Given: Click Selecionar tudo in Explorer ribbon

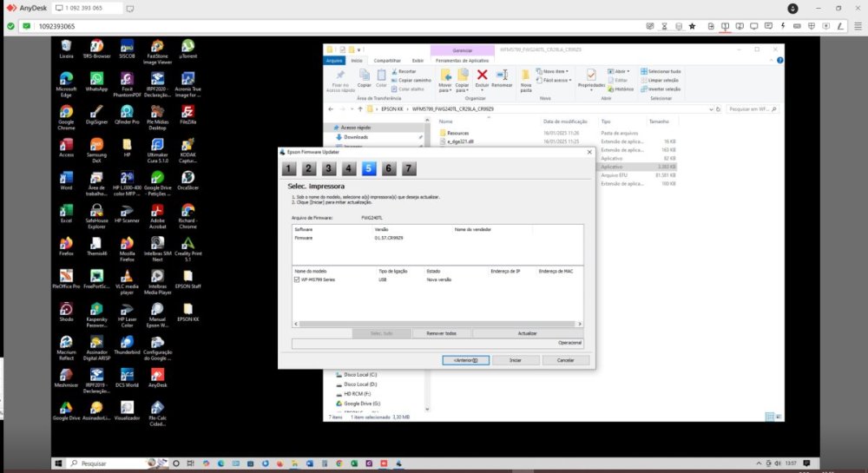Looking at the screenshot, I should (x=661, y=71).
